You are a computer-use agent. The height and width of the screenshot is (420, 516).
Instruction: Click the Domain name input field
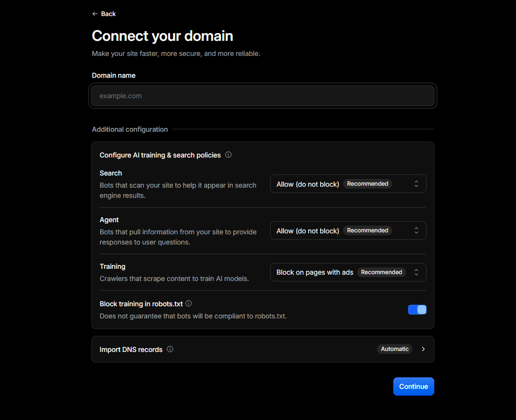pos(262,96)
